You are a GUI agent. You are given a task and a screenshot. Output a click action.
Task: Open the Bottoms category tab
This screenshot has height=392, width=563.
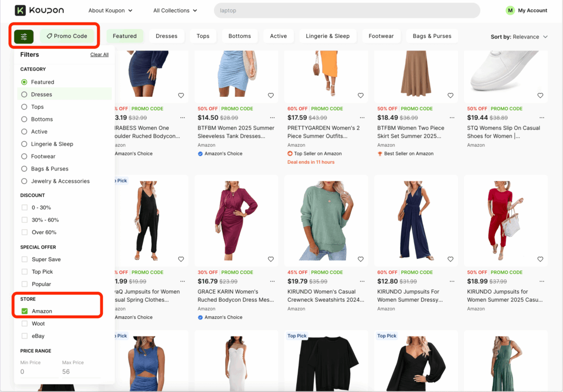pyautogui.click(x=240, y=36)
